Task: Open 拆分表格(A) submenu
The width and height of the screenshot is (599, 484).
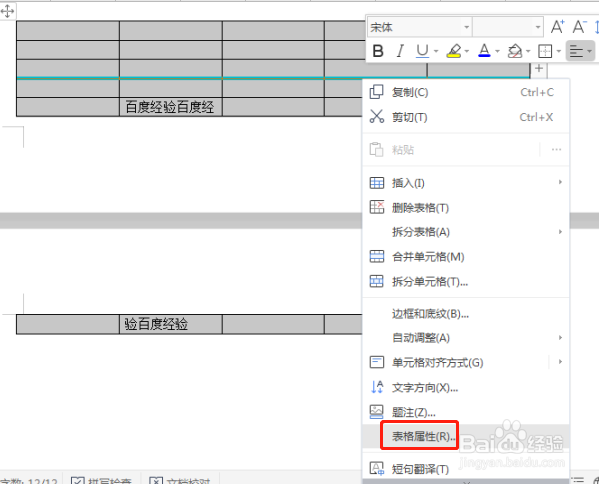Action: 466,232
